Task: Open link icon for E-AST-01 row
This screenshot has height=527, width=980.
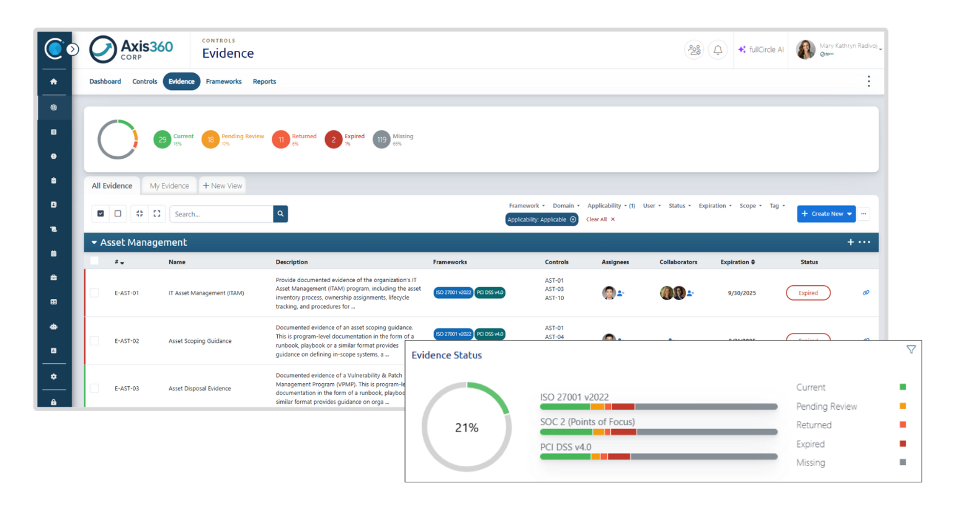Action: pos(866,293)
